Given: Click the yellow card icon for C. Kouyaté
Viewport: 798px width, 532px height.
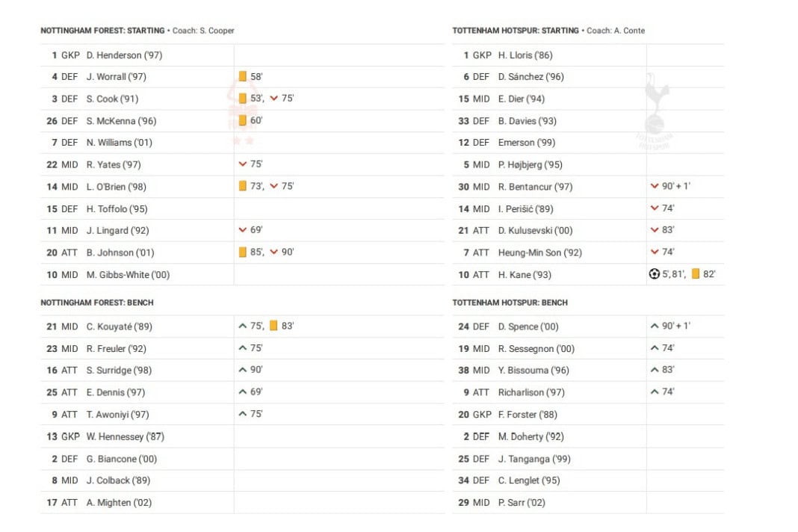Looking at the screenshot, I should click(x=273, y=326).
